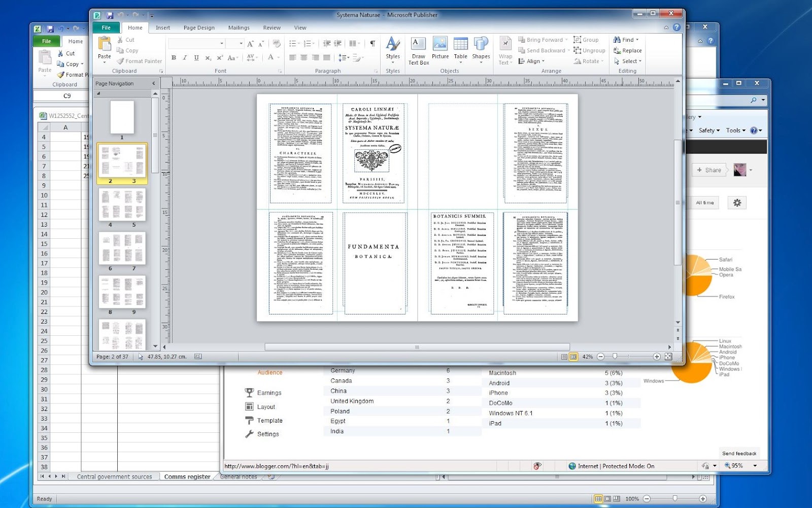812x508 pixels.
Task: Toggle Special Characters paragraph mark
Action: pyautogui.click(x=373, y=44)
